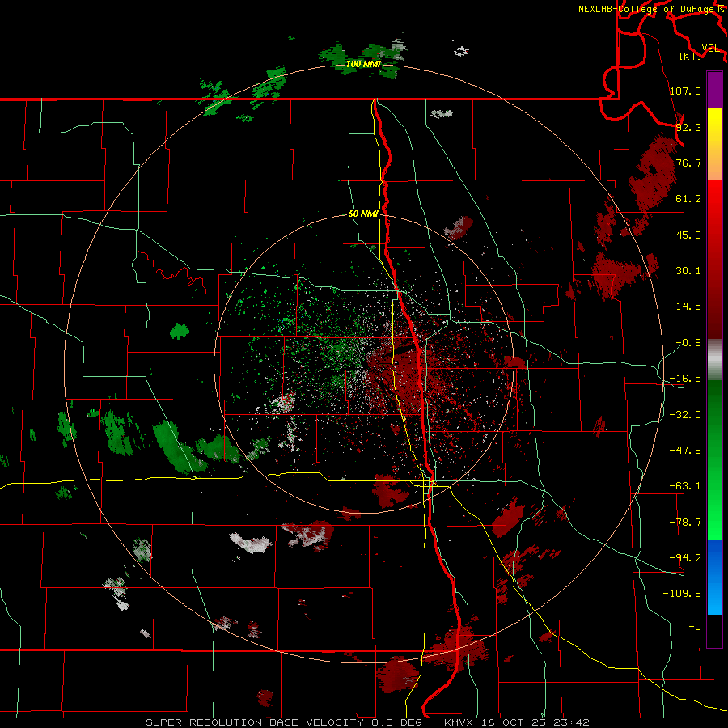Image resolution: width=728 pixels, height=728 pixels.
Task: Pick the dark TH segment of color bar
Action: (714, 630)
